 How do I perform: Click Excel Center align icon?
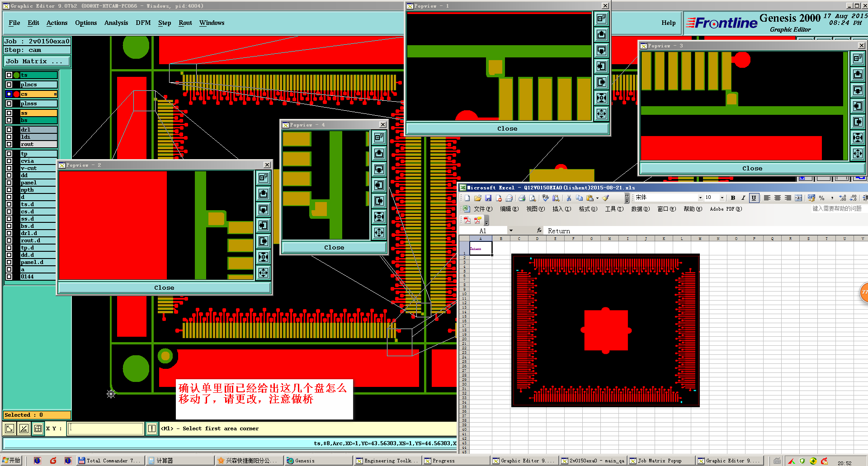pyautogui.click(x=778, y=198)
